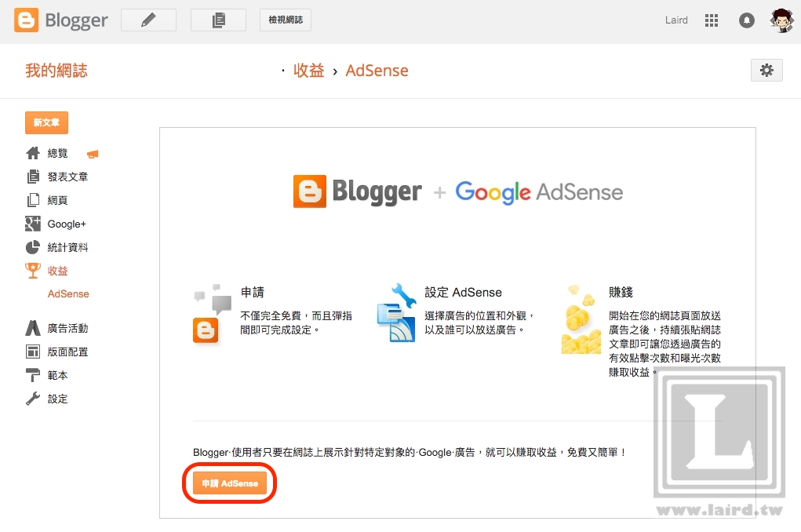Click the 賺錢 gold coins illustration
Image resolution: width=801 pixels, height=532 pixels.
[x=581, y=319]
